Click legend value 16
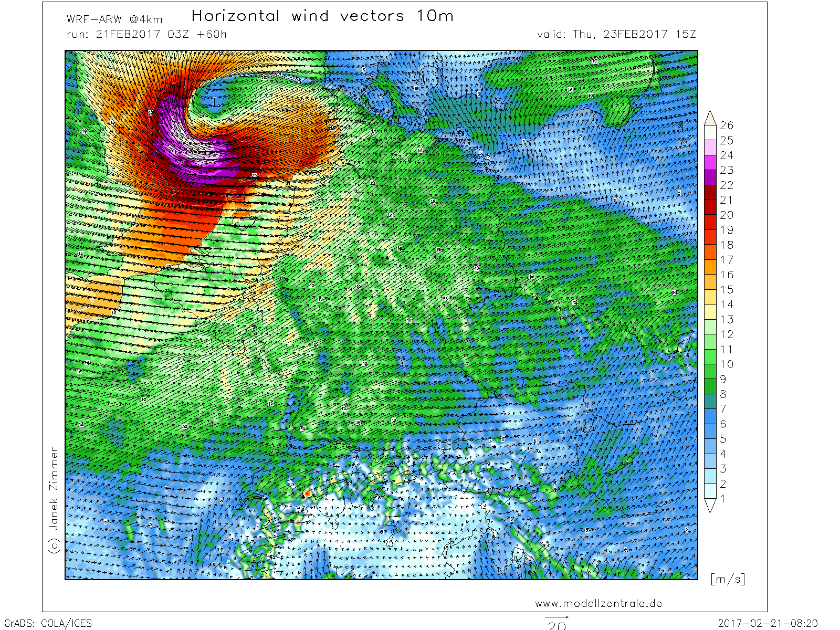 [727, 275]
